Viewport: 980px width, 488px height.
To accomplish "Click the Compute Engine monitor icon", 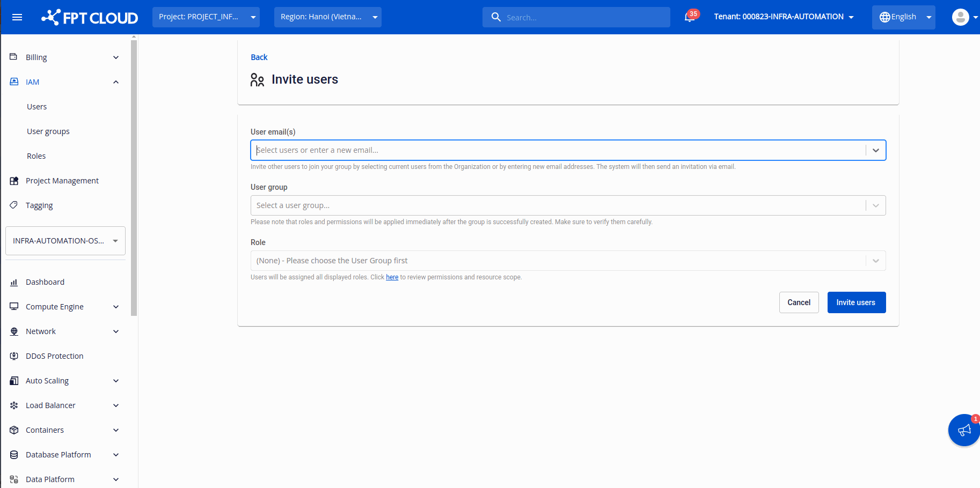I will (x=14, y=306).
